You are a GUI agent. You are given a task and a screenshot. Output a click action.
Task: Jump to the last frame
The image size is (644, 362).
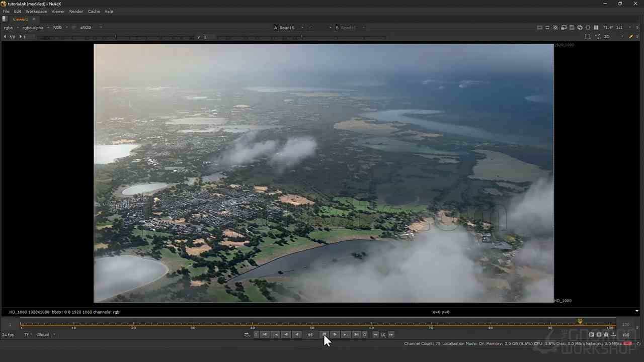click(x=356, y=334)
